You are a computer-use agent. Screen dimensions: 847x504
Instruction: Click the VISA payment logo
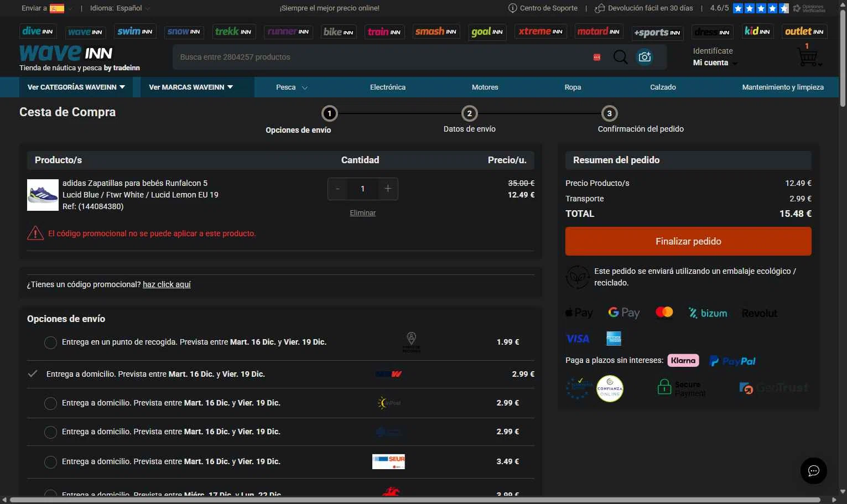578,339
